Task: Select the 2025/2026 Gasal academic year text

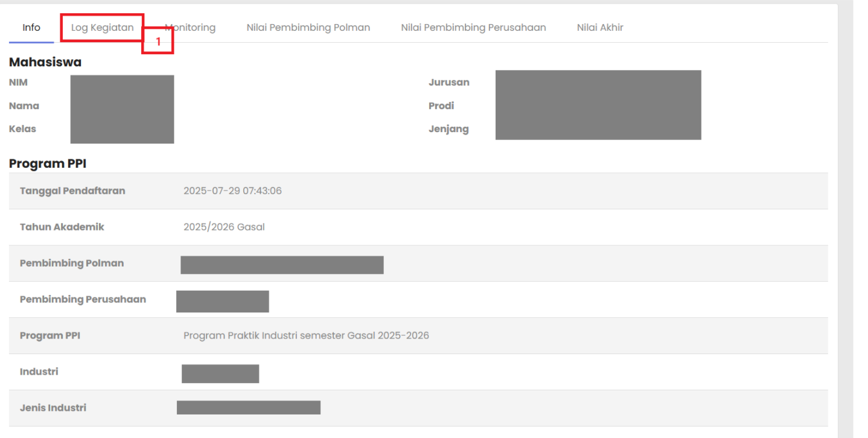Action: (224, 227)
